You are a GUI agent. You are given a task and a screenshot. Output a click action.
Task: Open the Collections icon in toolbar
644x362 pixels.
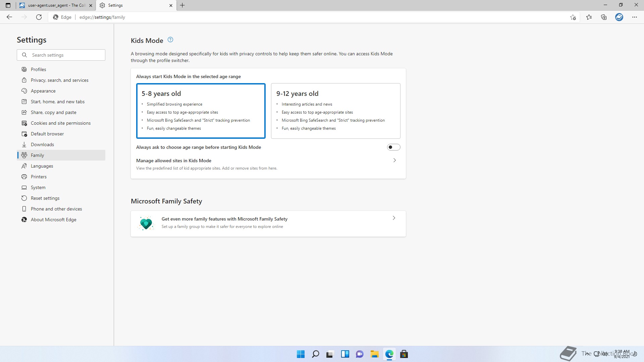point(604,17)
